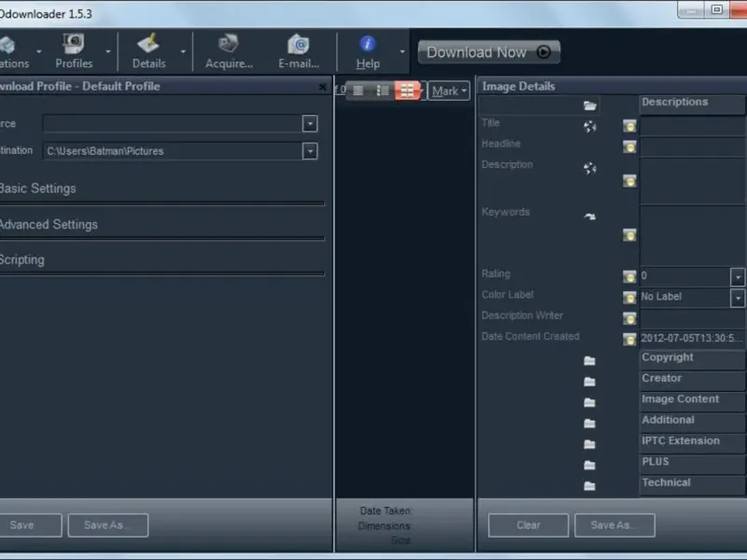Close the Download Profile panel
This screenshot has width=747, height=560.
click(x=322, y=87)
